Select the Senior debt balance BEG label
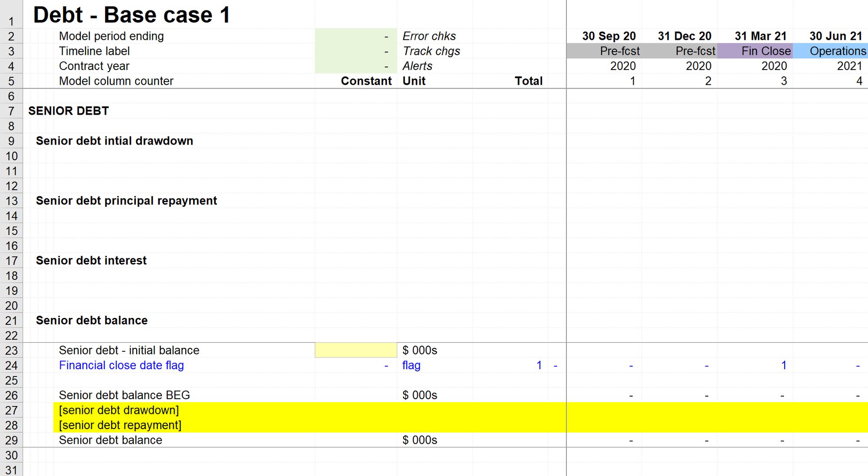The width and height of the screenshot is (868, 476). [124, 395]
